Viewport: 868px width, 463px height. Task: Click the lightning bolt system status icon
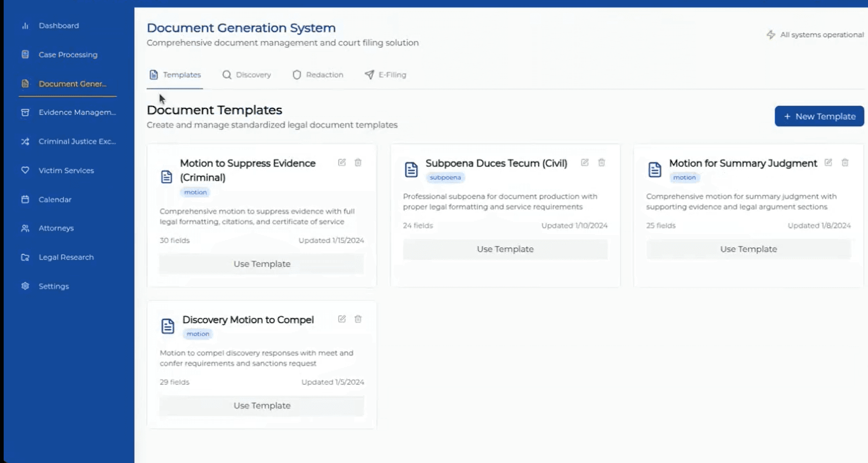(771, 35)
